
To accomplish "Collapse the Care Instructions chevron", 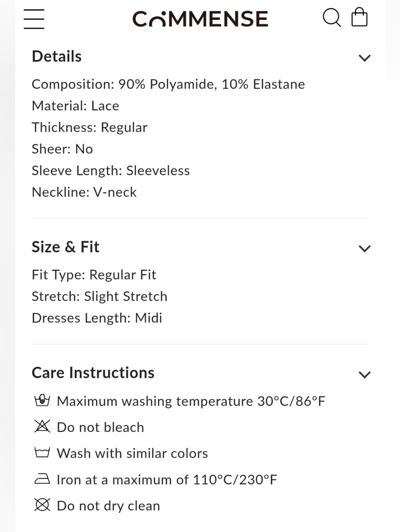I will coord(364,374).
